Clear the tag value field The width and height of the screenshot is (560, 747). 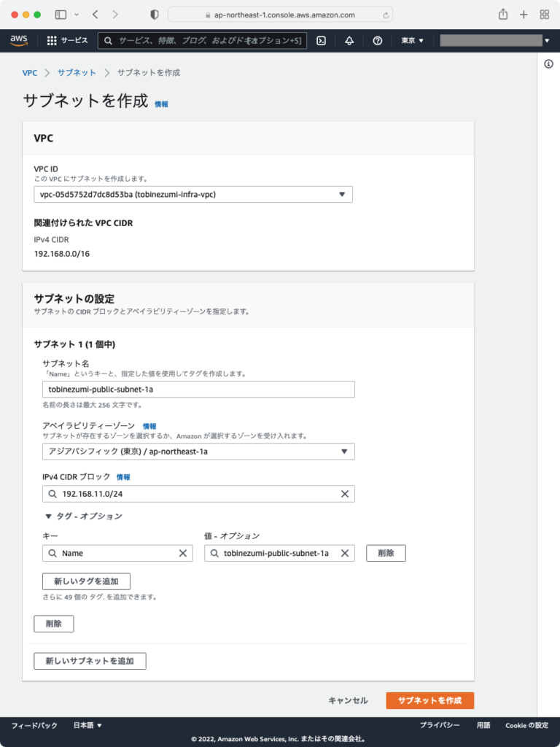coord(345,553)
